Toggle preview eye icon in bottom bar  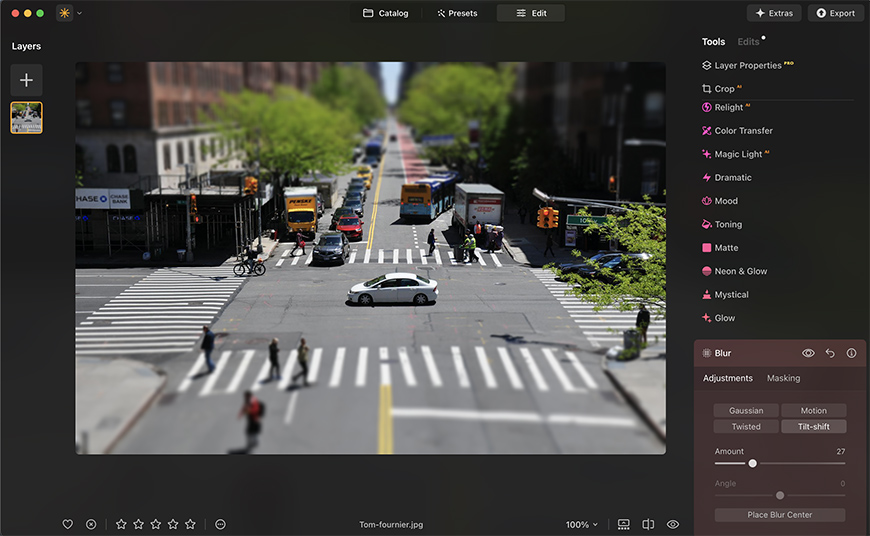[673, 524]
